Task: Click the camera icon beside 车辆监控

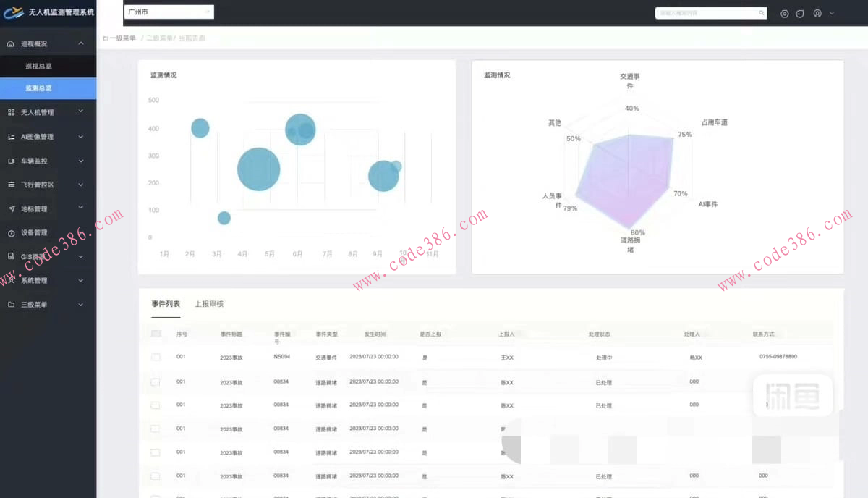Action: (x=11, y=161)
